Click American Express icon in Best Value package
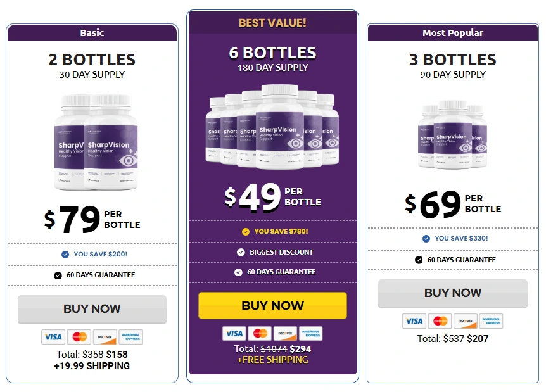This screenshot has width=546, height=392. pyautogui.click(x=310, y=333)
